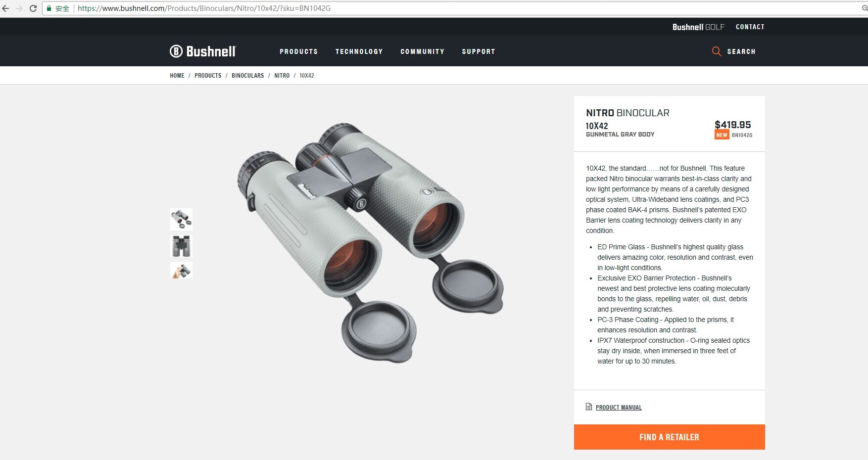Click the green secure padlock icon
Image resolution: width=868 pixels, height=460 pixels.
coord(49,8)
